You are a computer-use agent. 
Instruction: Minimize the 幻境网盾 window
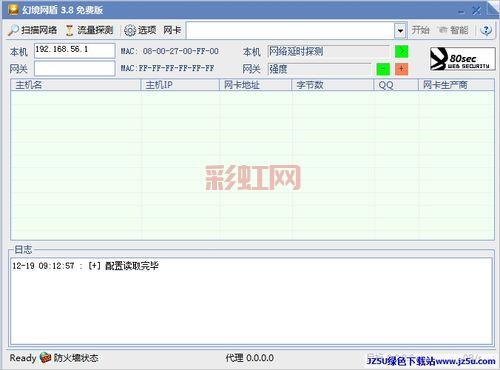coord(461,11)
